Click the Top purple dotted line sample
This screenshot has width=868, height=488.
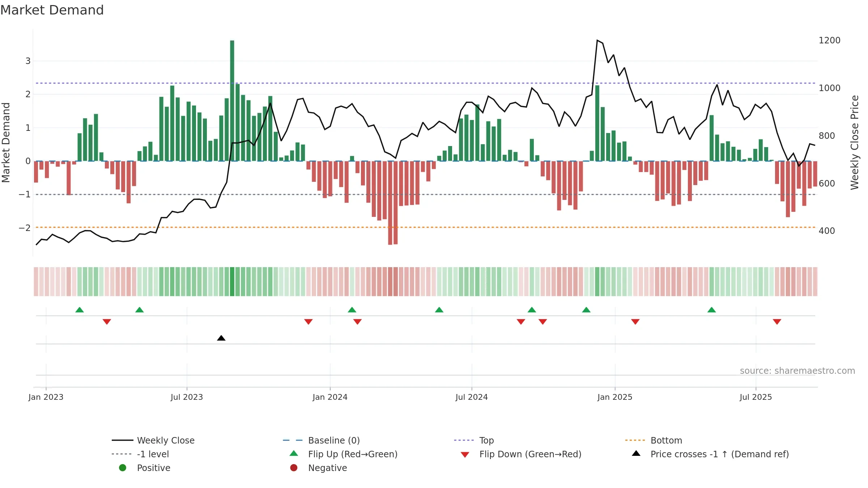tap(464, 440)
